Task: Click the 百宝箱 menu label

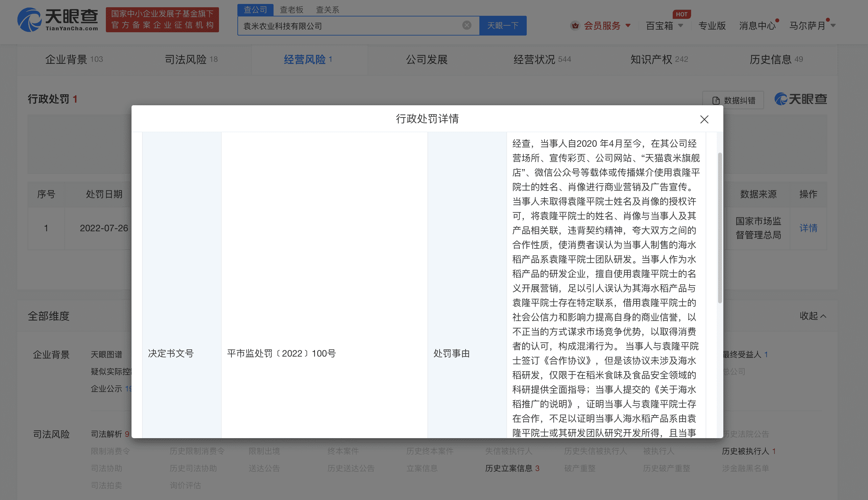Action: 659,25
